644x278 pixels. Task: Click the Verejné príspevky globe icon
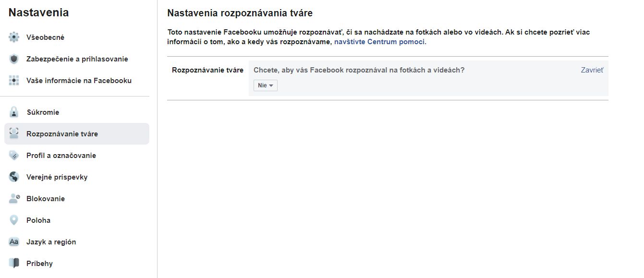click(14, 177)
